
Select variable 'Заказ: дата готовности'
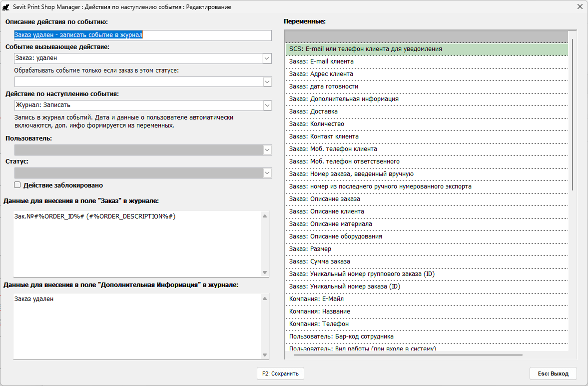[x=427, y=86]
